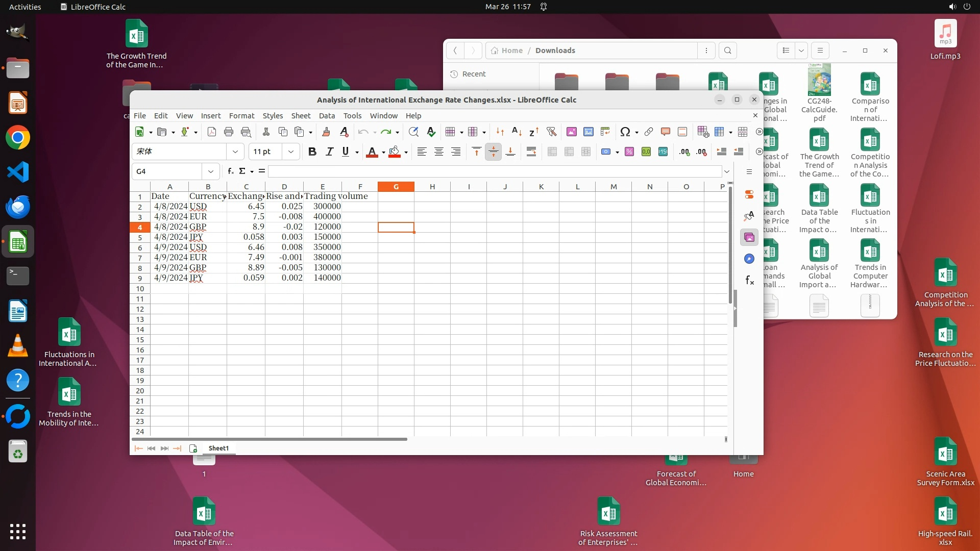Select the Sheet1 tab

pos(218,448)
